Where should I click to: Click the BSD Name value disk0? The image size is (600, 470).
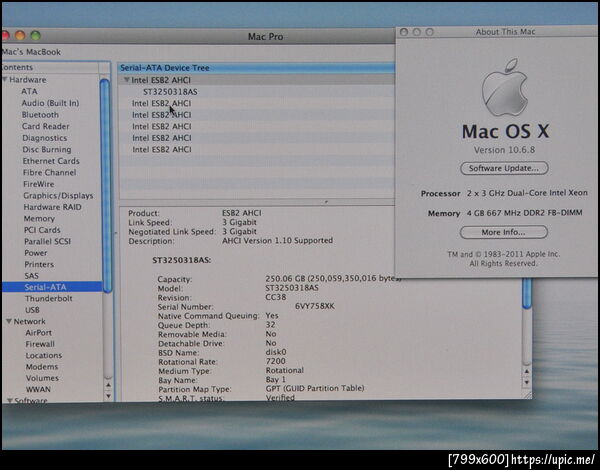276,352
